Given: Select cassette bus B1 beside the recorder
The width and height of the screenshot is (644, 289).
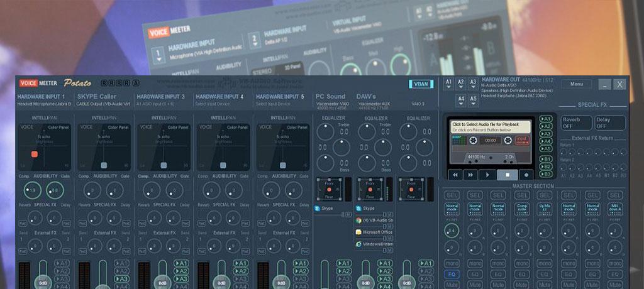Looking at the screenshot, I should pyautogui.click(x=546, y=159).
